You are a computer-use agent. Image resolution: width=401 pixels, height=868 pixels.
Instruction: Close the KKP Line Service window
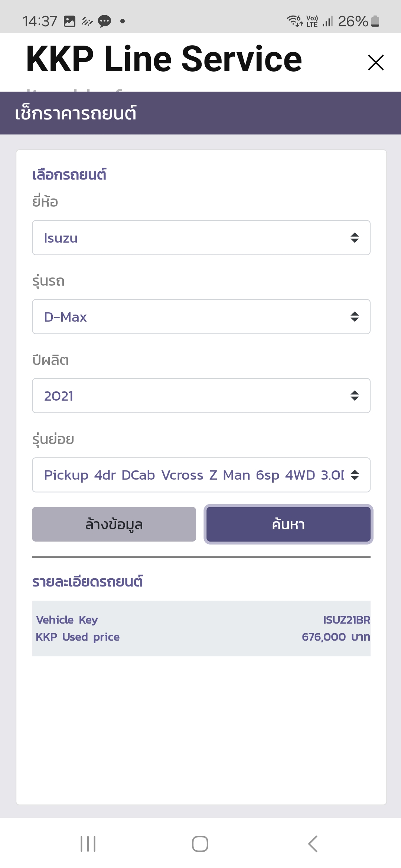pyautogui.click(x=375, y=62)
